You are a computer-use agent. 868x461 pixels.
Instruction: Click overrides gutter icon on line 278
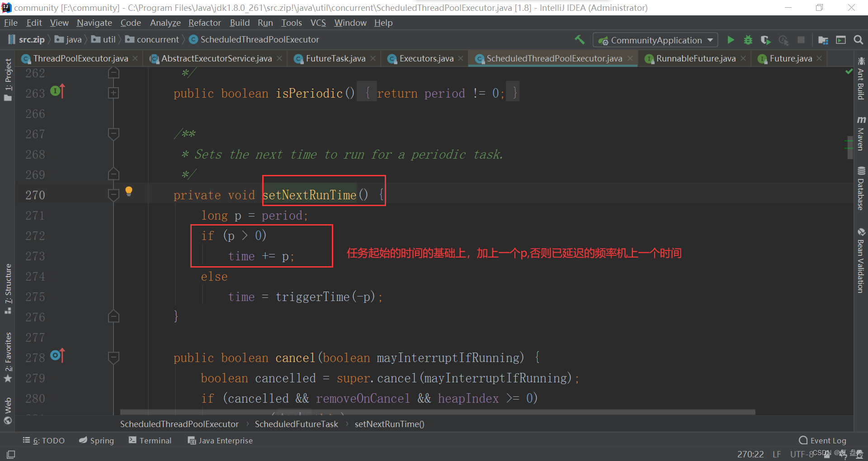[57, 356]
